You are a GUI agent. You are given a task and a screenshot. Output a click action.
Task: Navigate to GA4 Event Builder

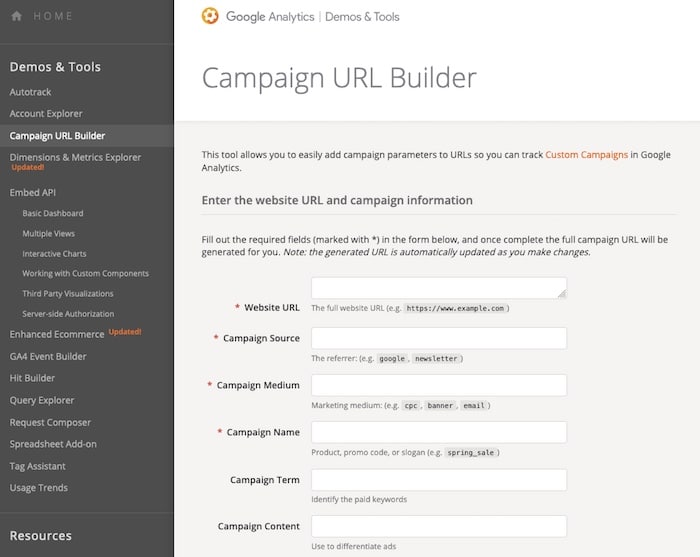click(48, 356)
